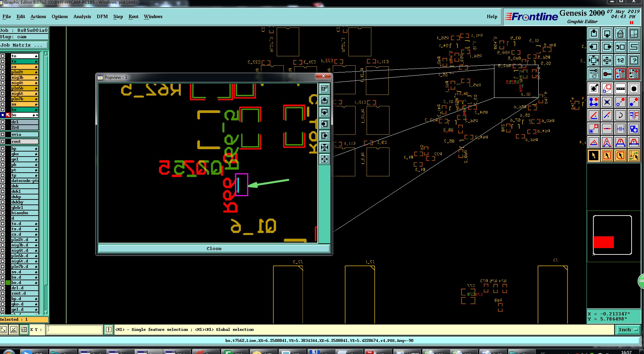Click the 1:2 scale zoom icon
Viewport: 644px width, 354px height.
coord(621,60)
